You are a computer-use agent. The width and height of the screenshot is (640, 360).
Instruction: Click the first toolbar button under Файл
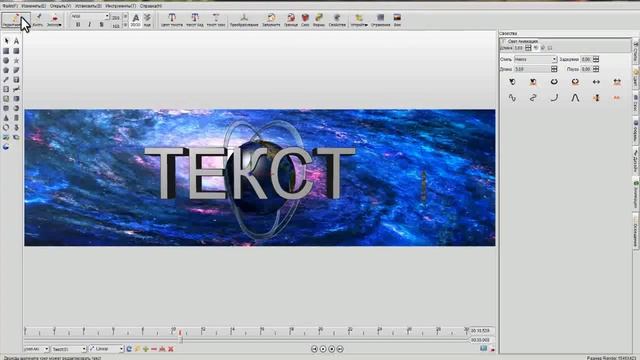tap(16, 19)
